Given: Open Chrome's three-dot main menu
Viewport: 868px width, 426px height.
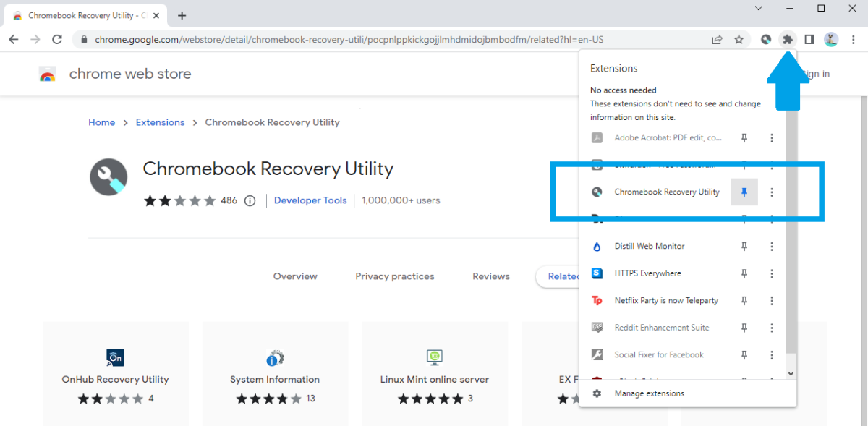Looking at the screenshot, I should (852, 40).
